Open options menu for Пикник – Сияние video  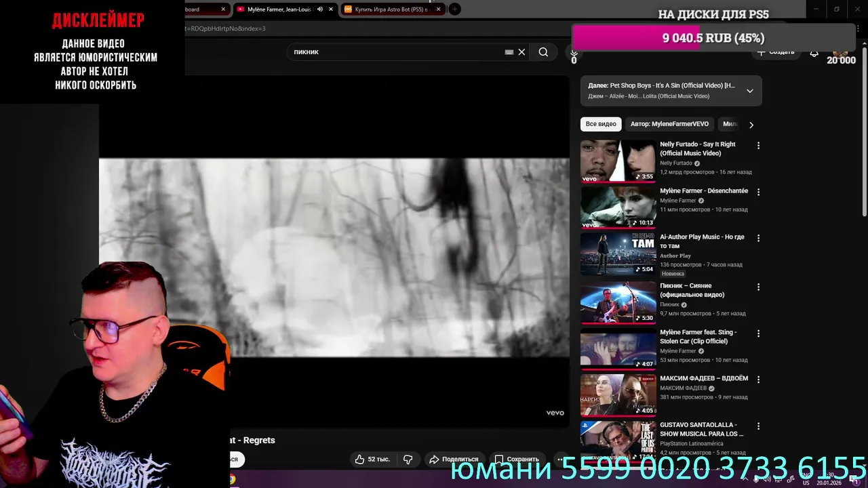click(x=758, y=287)
